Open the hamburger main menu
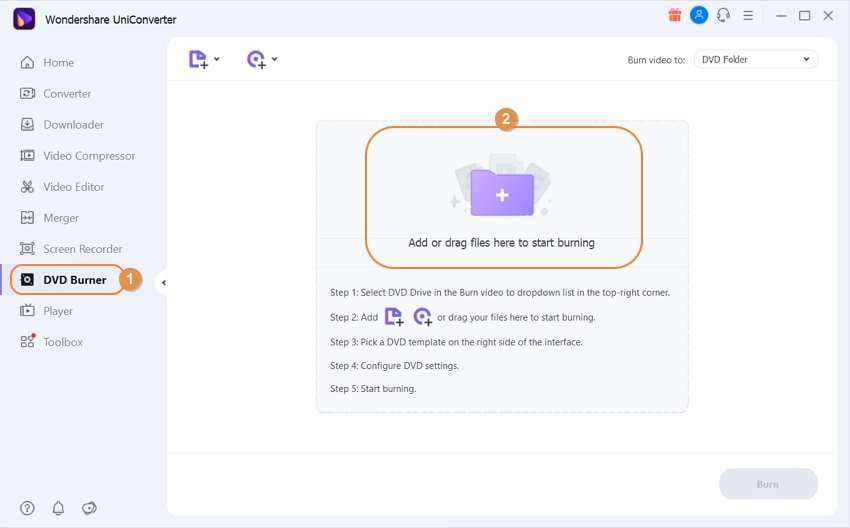This screenshot has width=850, height=528. (x=748, y=16)
